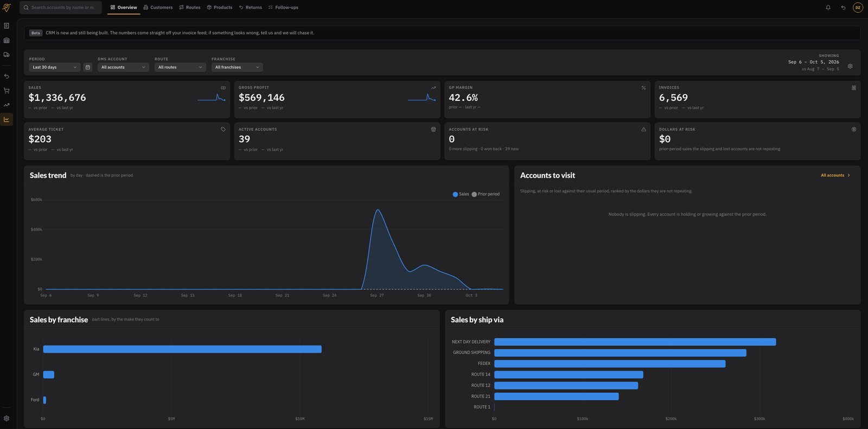Select the highlighted line chart sidebar icon

(x=7, y=119)
